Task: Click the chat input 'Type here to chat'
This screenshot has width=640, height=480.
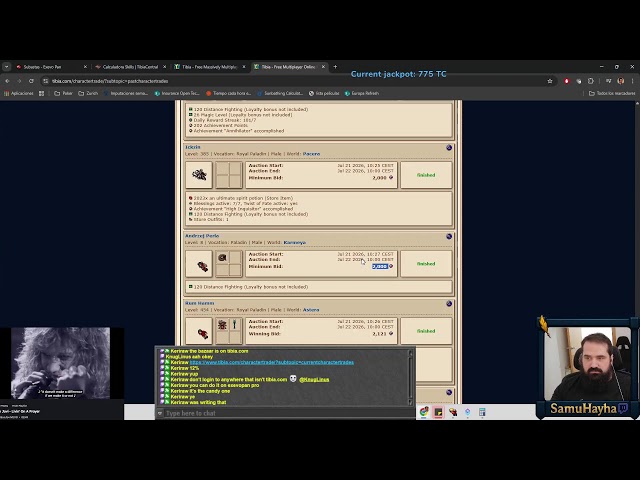Action: click(x=286, y=413)
